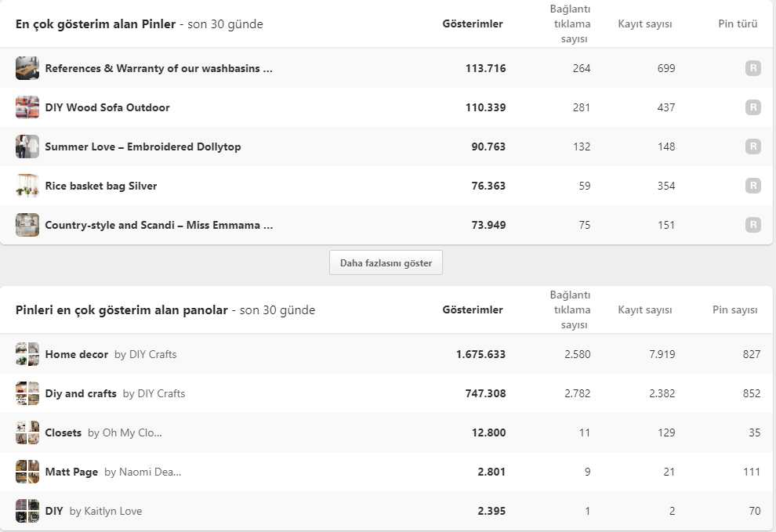Click the R badge on Rice basket bag row
Screen dimensions: 776x532
[x=752, y=186]
